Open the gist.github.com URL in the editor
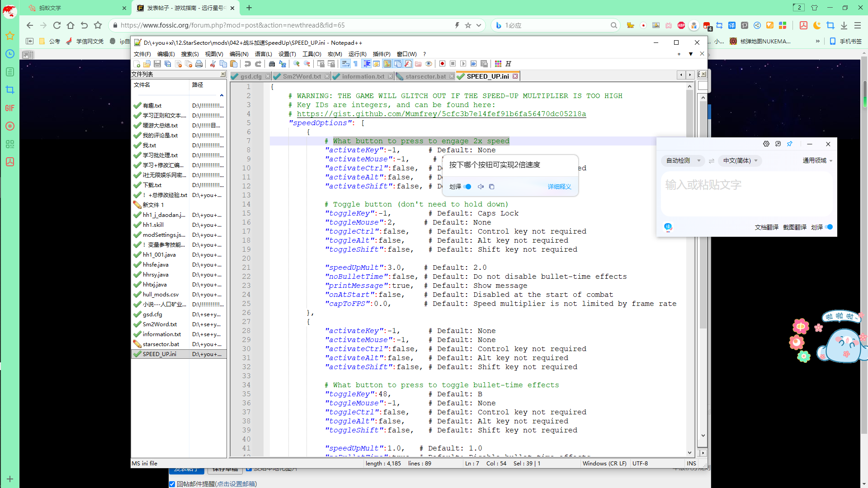868x488 pixels. pyautogui.click(x=441, y=114)
